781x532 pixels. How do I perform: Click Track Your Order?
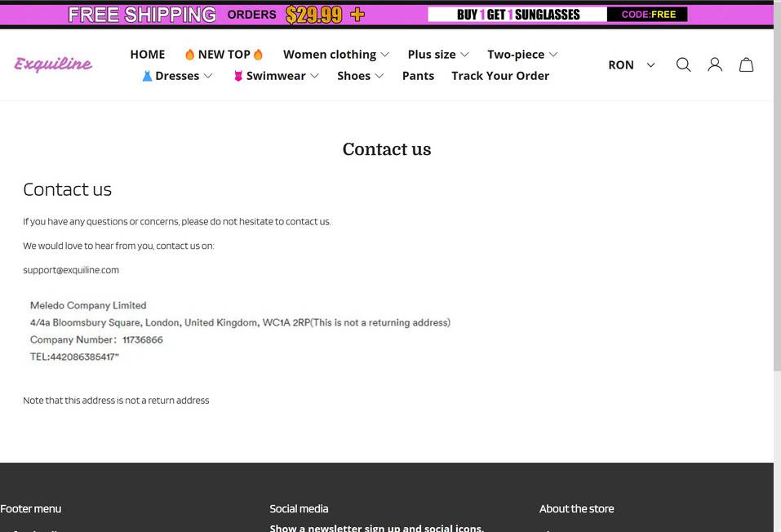(x=500, y=75)
